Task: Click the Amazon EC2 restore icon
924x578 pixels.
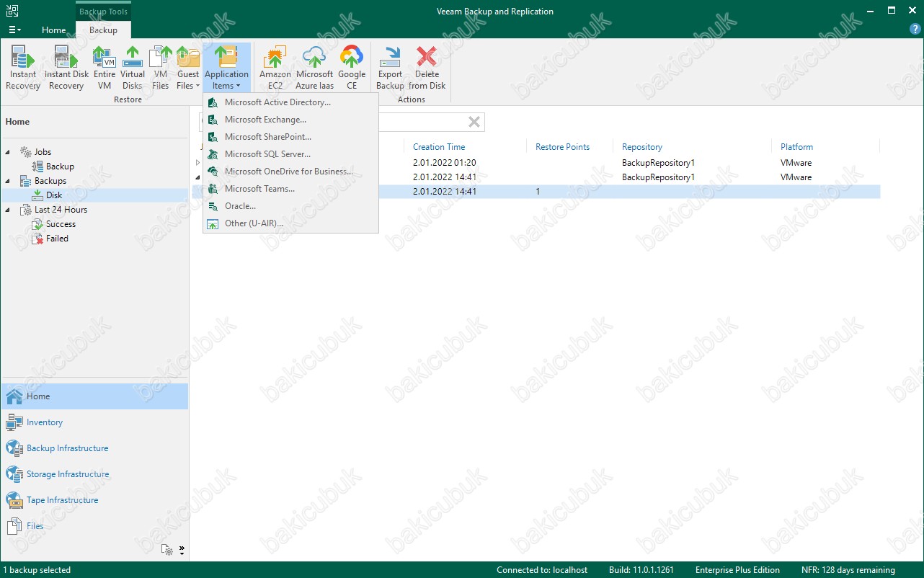Action: tap(275, 68)
